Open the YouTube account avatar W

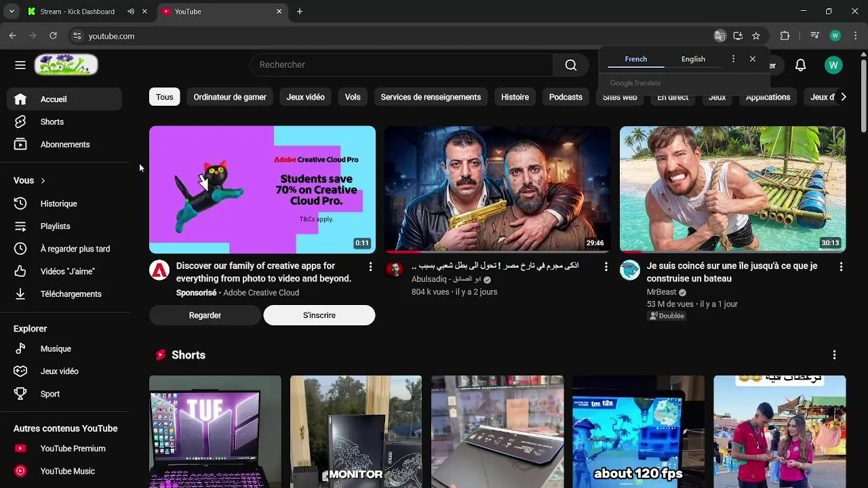coord(833,65)
